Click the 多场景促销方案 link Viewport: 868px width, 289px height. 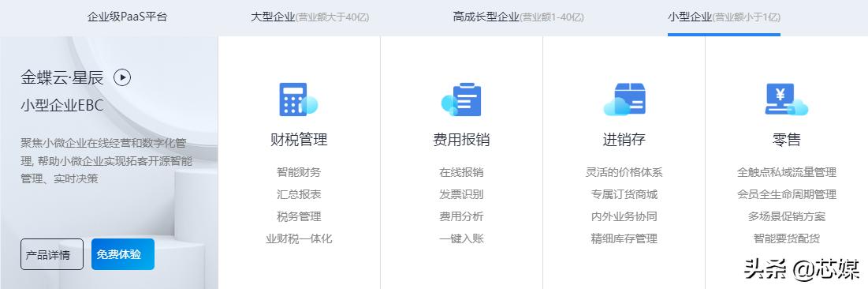787,216
